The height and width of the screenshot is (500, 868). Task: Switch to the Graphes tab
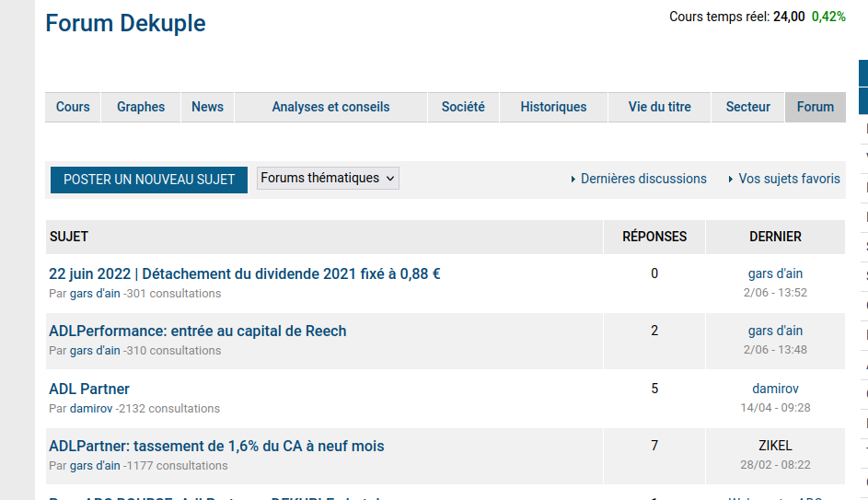tap(141, 107)
